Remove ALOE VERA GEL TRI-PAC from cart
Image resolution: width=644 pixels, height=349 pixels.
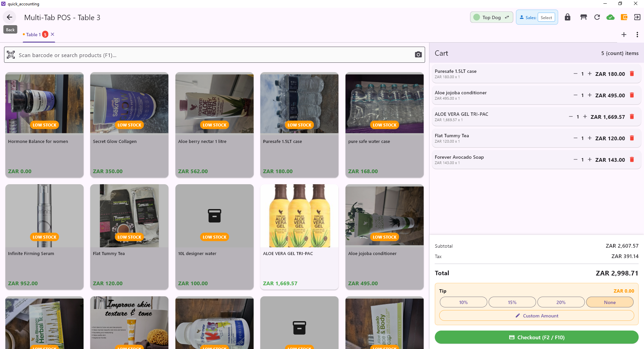pos(632,116)
